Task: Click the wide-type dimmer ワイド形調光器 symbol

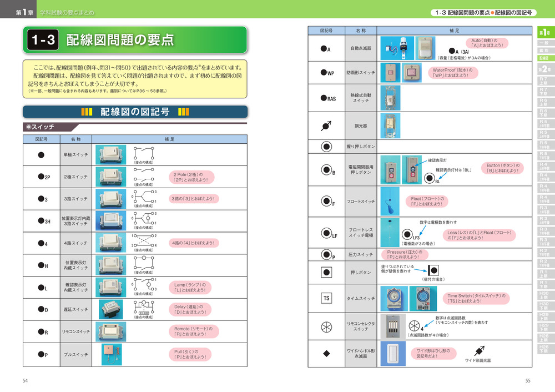Action: 477,351
